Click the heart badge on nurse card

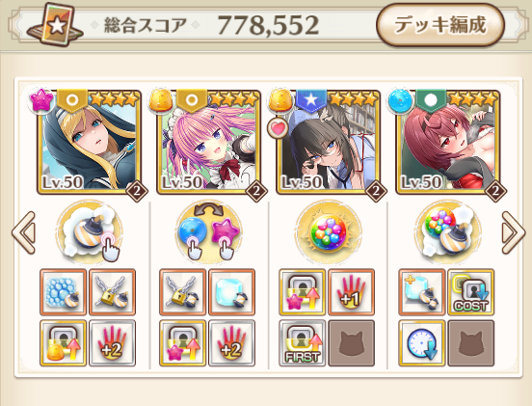(279, 128)
